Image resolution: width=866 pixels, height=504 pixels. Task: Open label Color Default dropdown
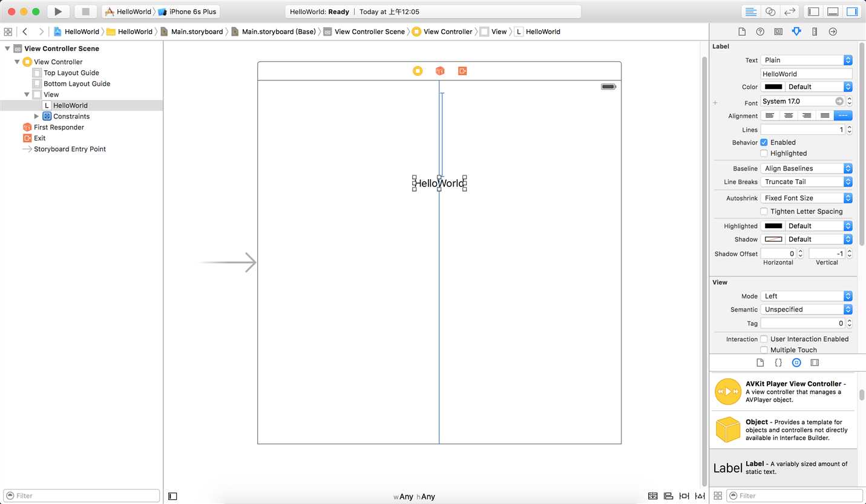[819, 87]
